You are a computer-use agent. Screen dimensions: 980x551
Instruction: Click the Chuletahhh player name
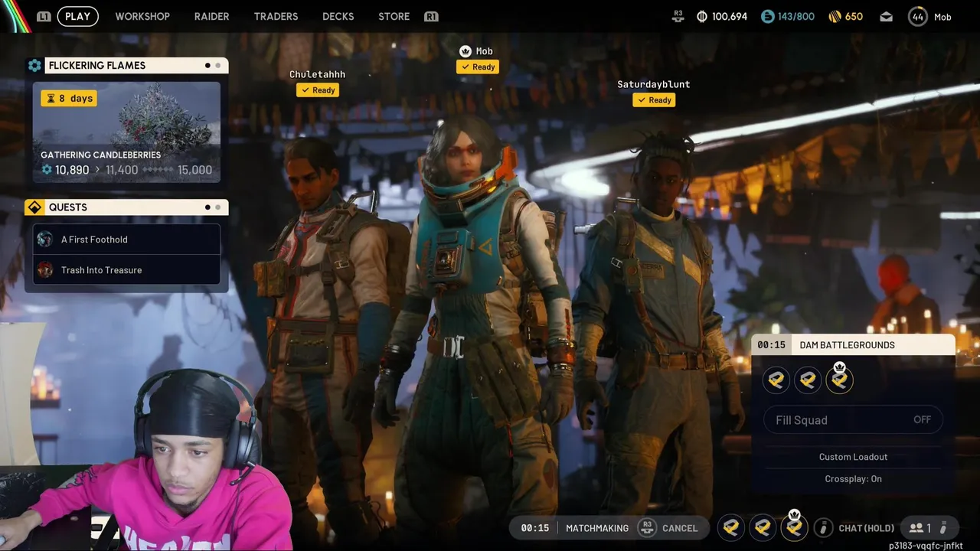coord(317,74)
